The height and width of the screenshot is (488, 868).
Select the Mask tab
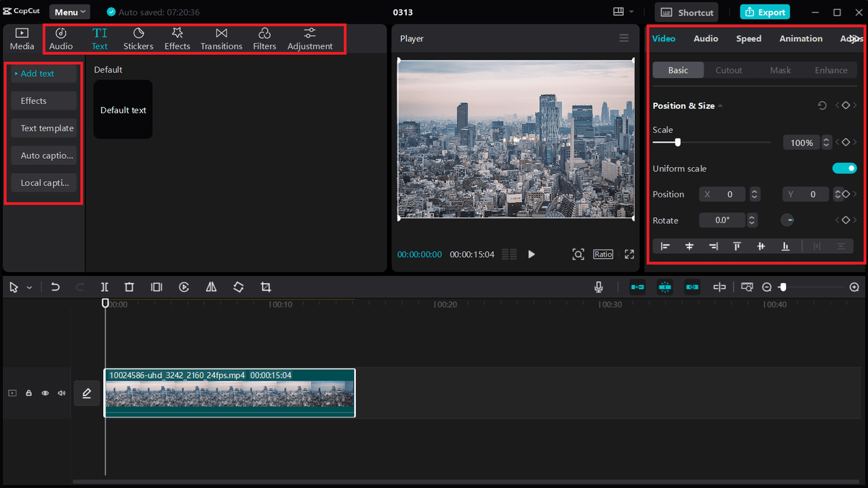[x=780, y=70]
